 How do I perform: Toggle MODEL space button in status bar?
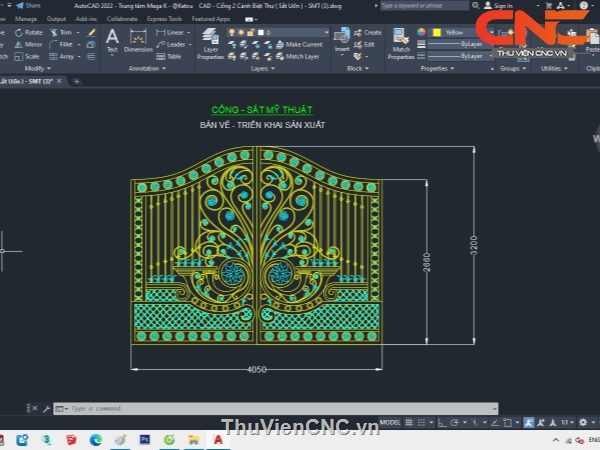[x=390, y=423]
